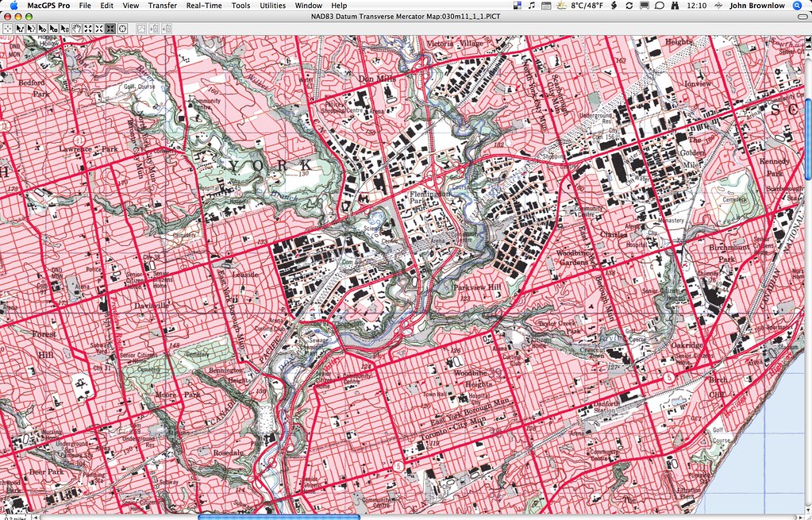Viewport: 812px width, 520px height.
Task: Open Spotlight search in the menu bar
Action: [x=795, y=6]
